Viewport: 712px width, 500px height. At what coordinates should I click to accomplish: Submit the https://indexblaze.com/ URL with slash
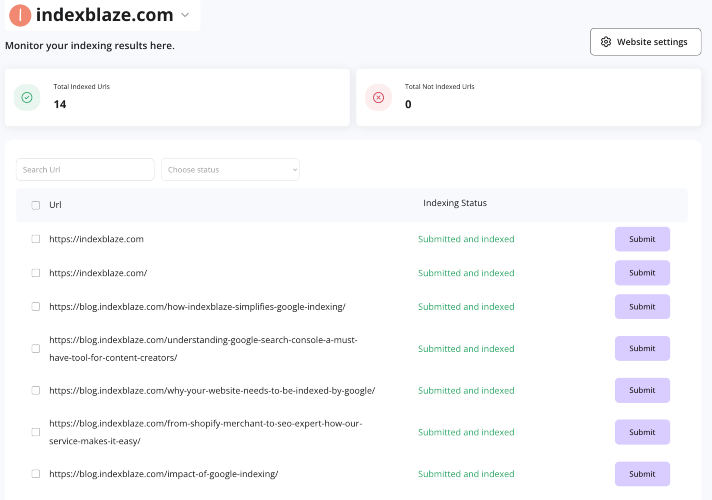pyautogui.click(x=642, y=273)
